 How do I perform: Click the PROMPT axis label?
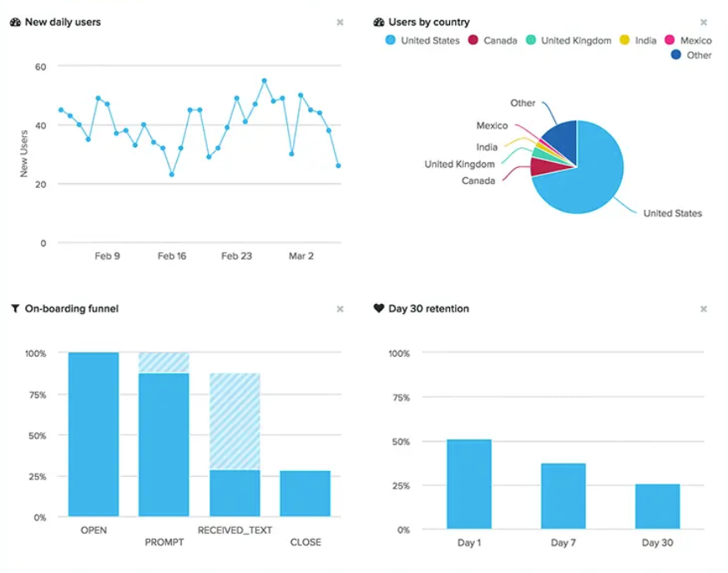click(x=164, y=542)
